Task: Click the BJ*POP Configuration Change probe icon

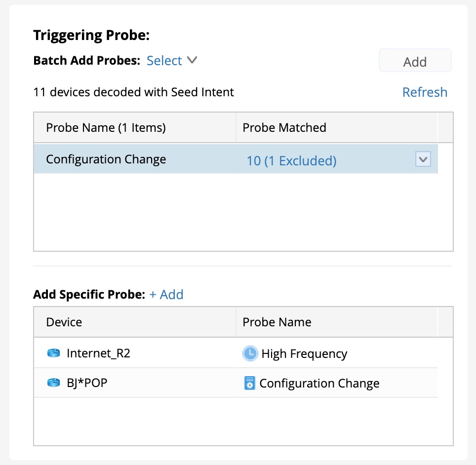Action: pos(250,383)
